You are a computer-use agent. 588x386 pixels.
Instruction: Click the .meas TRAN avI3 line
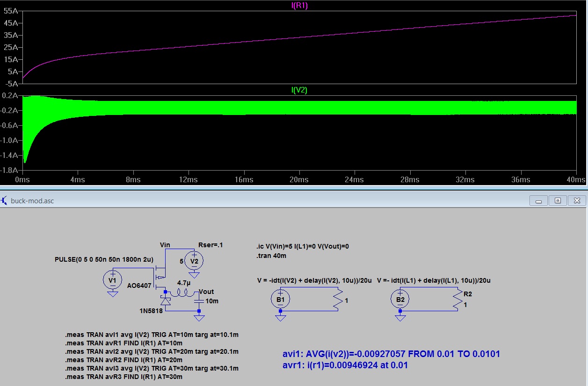152,368
